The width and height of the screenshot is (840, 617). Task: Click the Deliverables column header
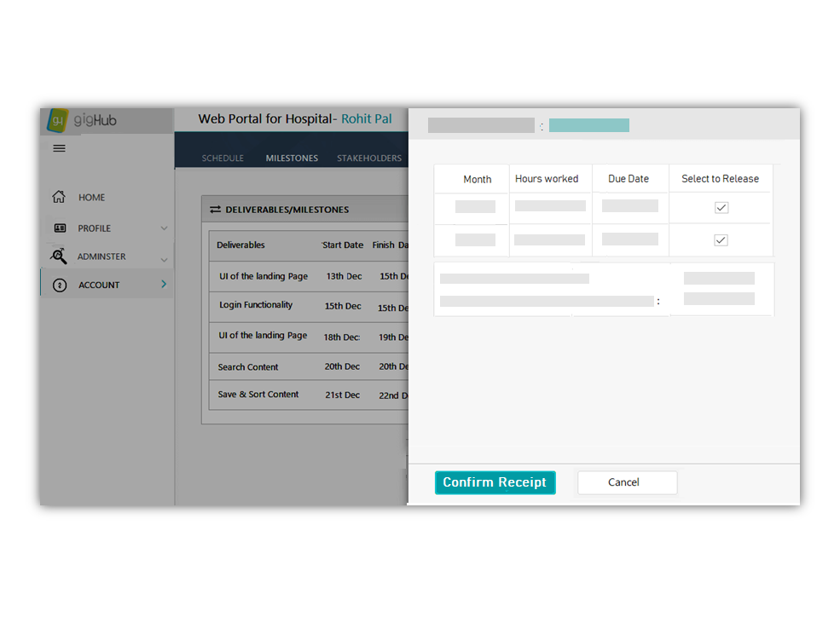pyautogui.click(x=240, y=245)
